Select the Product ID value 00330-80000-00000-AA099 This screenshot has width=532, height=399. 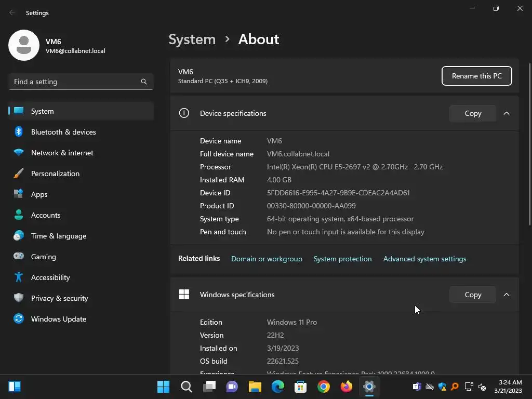311,206
